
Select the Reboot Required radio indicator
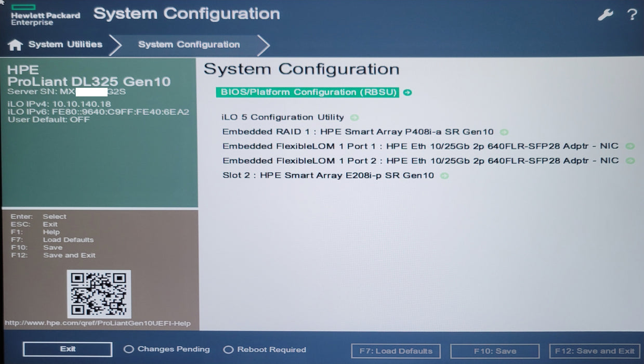228,350
